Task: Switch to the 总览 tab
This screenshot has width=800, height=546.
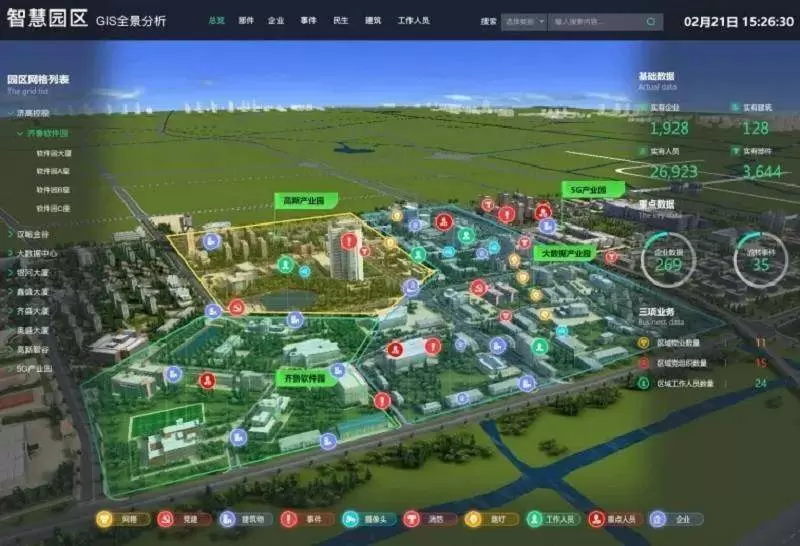Action: pos(216,20)
